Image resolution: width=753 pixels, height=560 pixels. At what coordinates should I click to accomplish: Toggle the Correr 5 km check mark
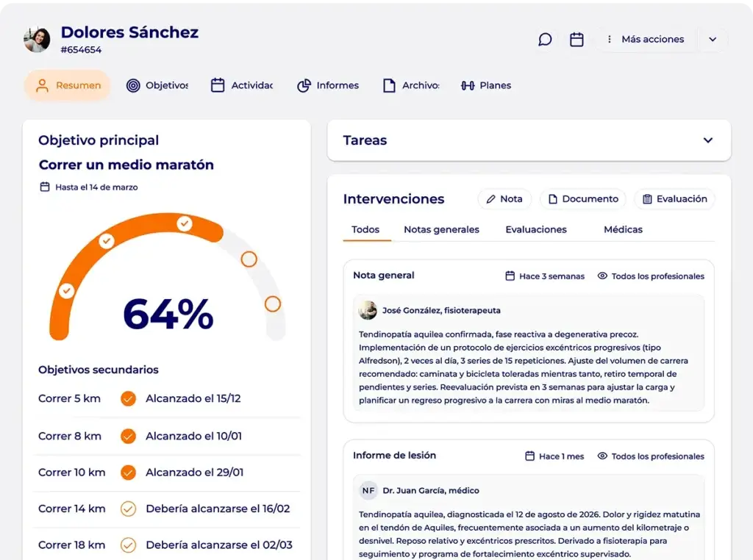pyautogui.click(x=128, y=398)
